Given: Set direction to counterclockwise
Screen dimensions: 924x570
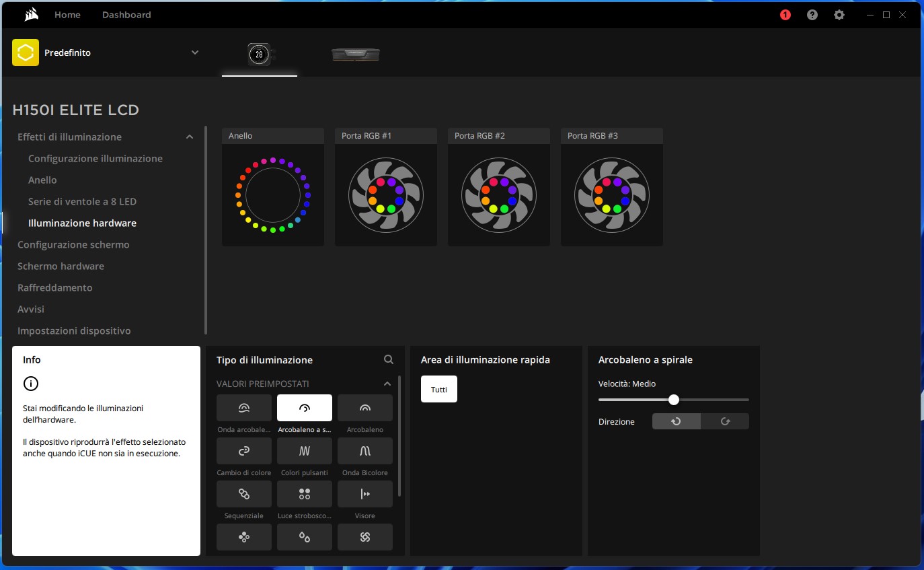Looking at the screenshot, I should [x=677, y=421].
